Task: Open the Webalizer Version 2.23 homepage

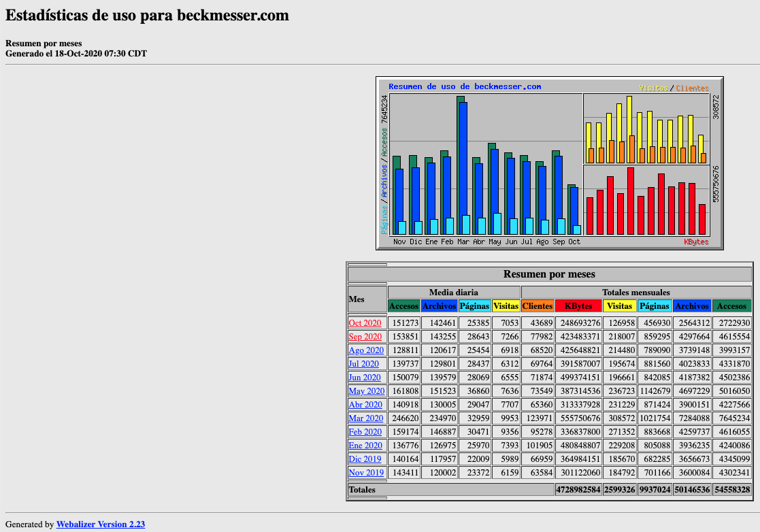Action: coord(101,524)
